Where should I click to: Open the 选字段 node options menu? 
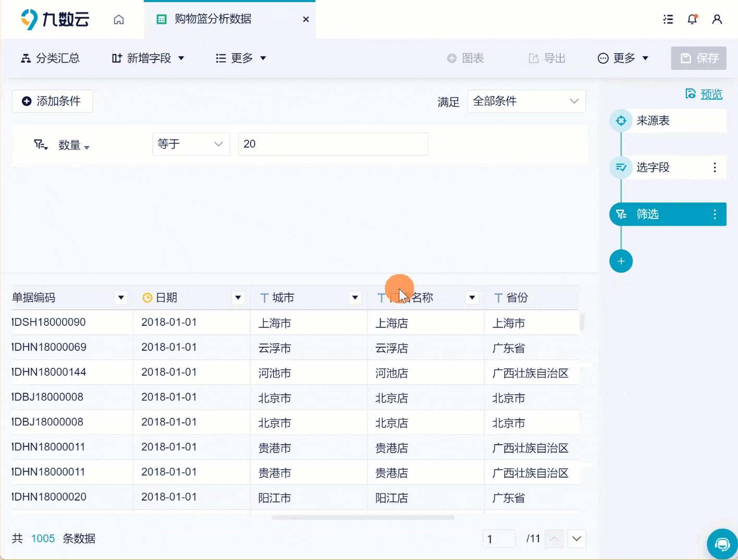coord(715,167)
